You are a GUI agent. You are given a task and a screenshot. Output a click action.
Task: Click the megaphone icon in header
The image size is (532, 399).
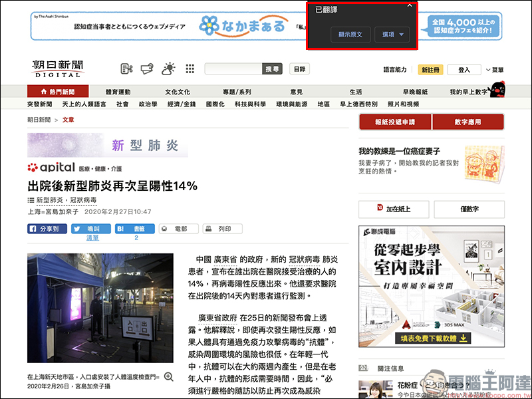pyautogui.click(x=147, y=68)
